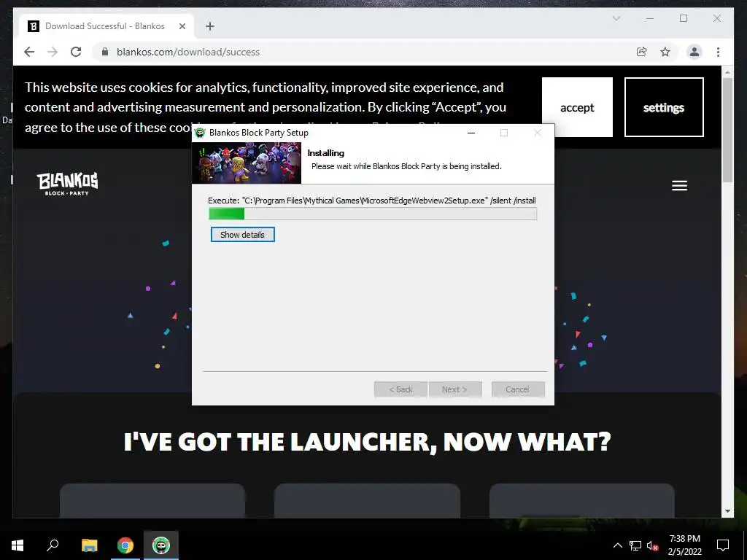The height and width of the screenshot is (560, 747).
Task: Click the network tray icon
Action: point(635,545)
